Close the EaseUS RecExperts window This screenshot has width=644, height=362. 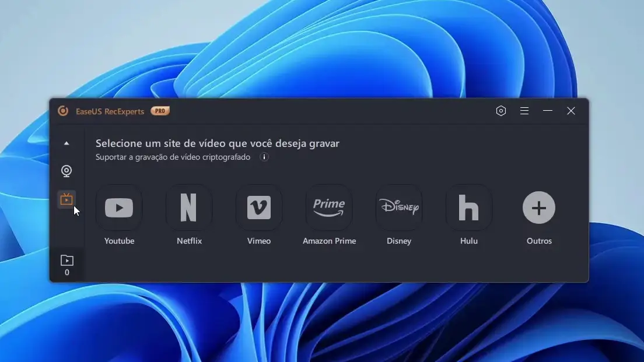point(571,111)
